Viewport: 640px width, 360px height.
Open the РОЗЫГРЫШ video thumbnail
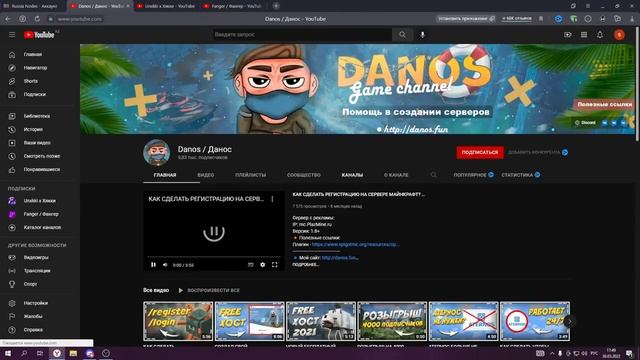click(x=392, y=321)
